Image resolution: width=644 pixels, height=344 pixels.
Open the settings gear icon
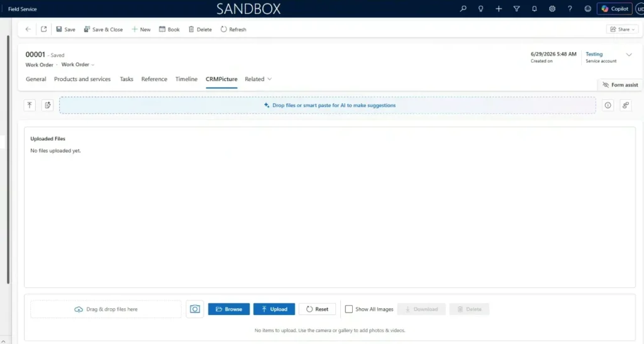pos(552,9)
